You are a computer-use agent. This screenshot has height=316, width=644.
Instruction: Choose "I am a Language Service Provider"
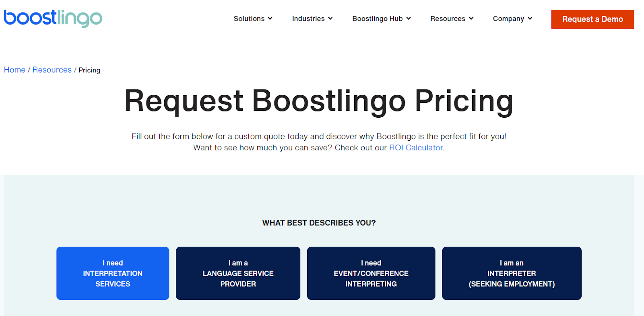click(x=238, y=273)
